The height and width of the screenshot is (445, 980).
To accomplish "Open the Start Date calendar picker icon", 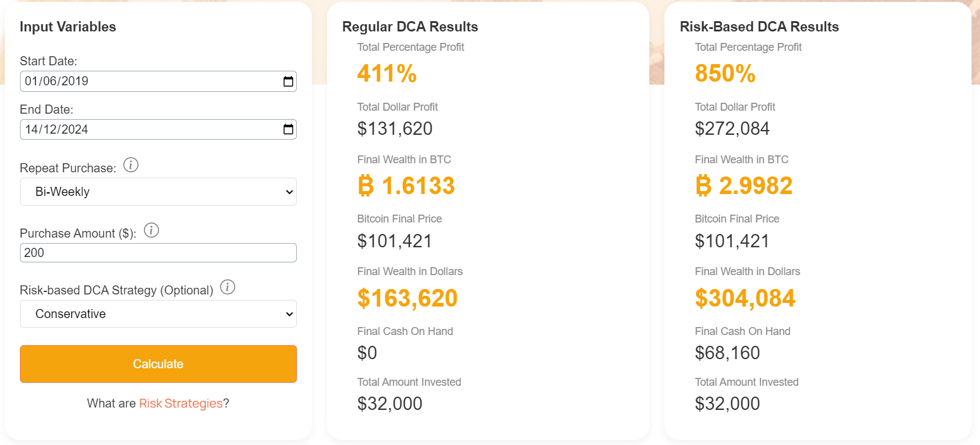I will (x=287, y=81).
